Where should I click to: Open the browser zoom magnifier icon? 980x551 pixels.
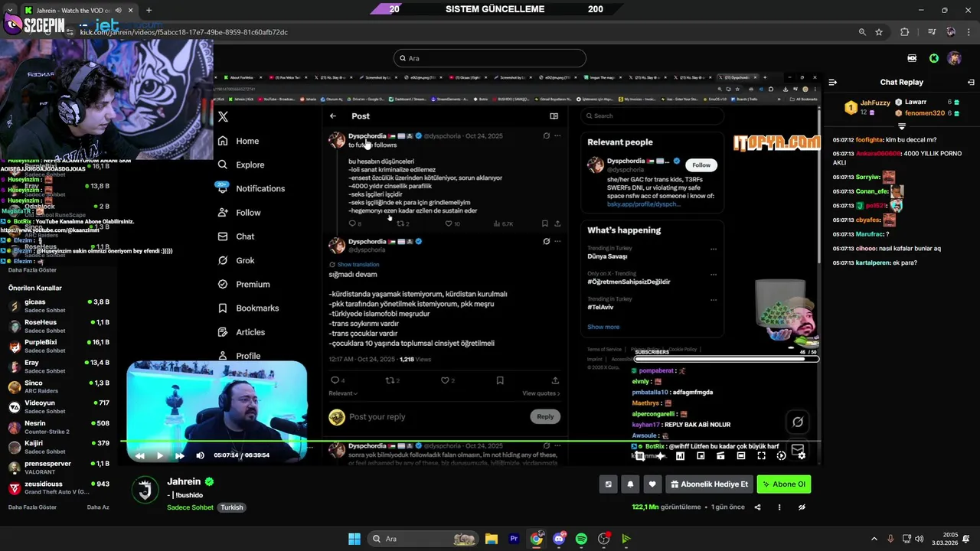862,32
